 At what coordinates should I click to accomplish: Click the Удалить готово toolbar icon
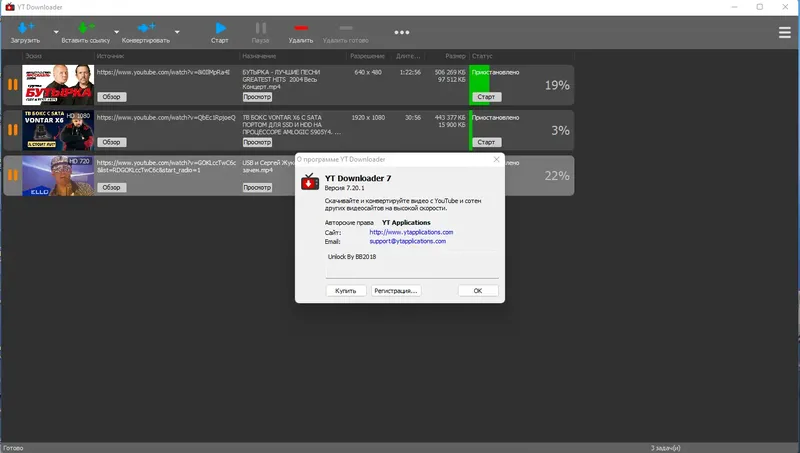tap(346, 28)
